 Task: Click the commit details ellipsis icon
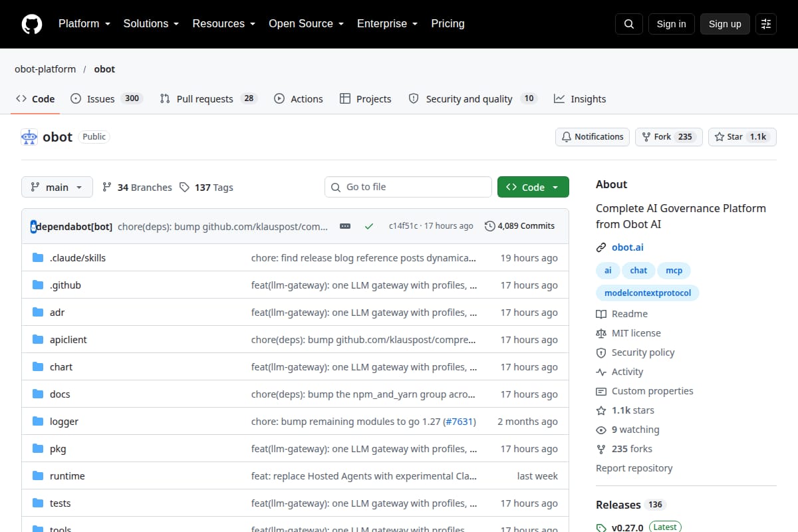pos(345,226)
